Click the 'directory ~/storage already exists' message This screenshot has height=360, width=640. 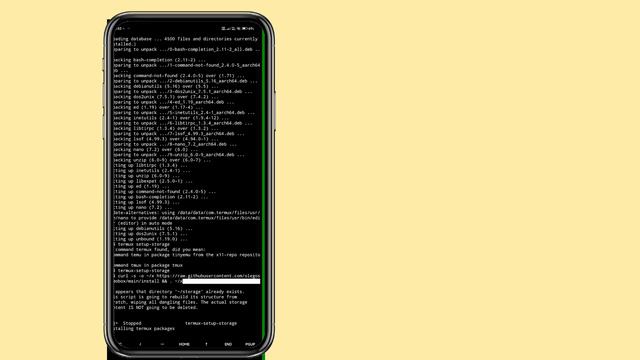tap(179, 292)
